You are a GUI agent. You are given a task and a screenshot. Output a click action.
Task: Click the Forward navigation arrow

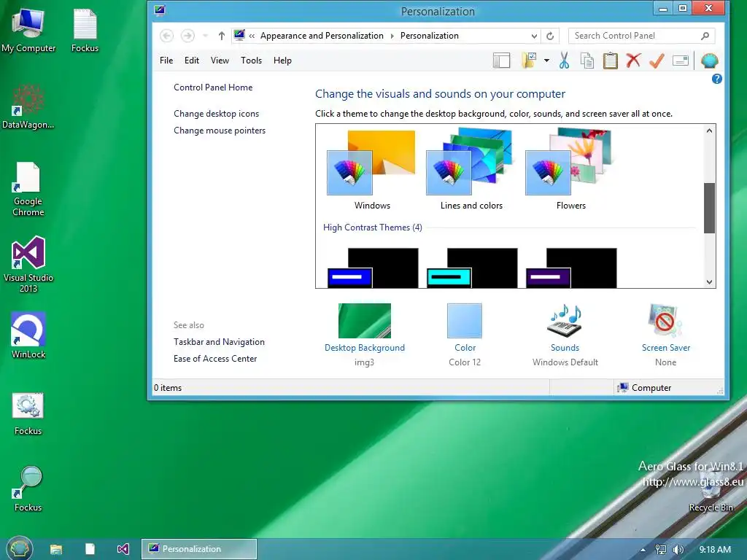click(187, 36)
